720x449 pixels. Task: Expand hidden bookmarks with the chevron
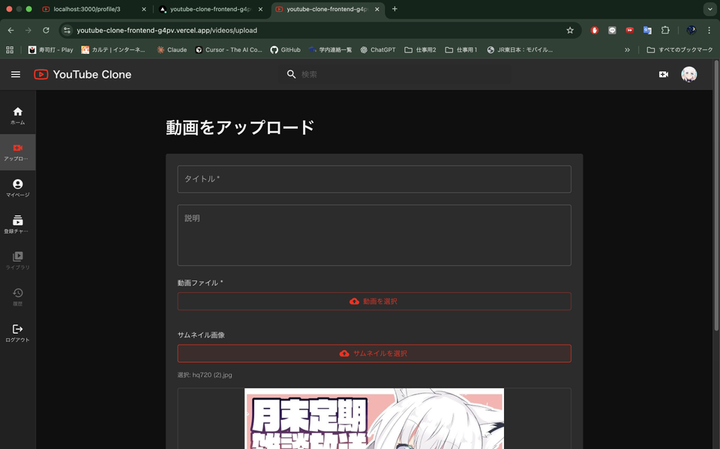coord(627,50)
